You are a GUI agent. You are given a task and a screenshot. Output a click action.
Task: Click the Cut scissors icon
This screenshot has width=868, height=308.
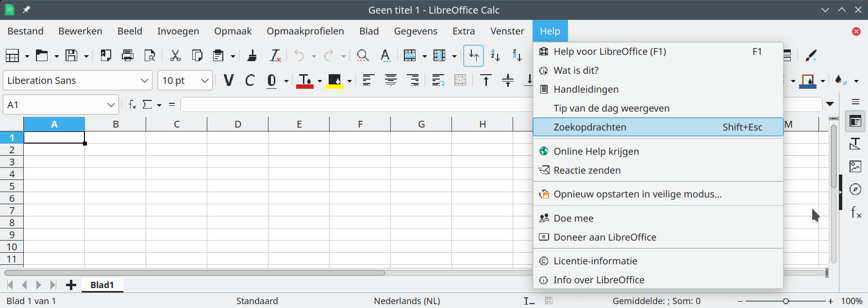click(175, 56)
